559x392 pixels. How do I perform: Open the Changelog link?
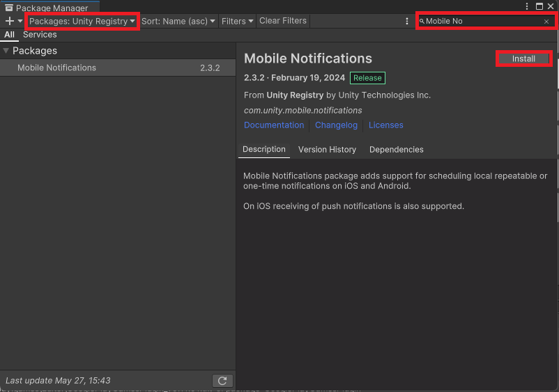coord(336,125)
